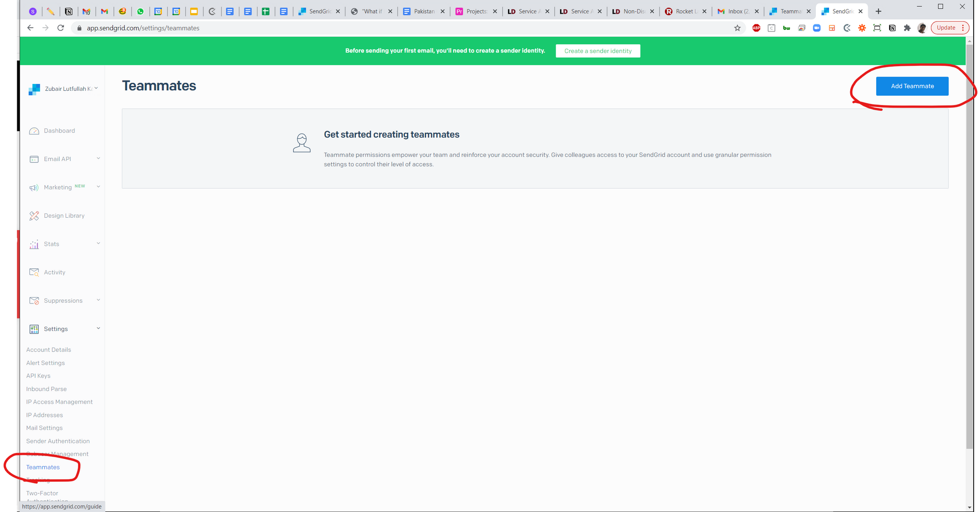Click the Stats chart icon
The height and width of the screenshot is (512, 980).
pyautogui.click(x=34, y=244)
